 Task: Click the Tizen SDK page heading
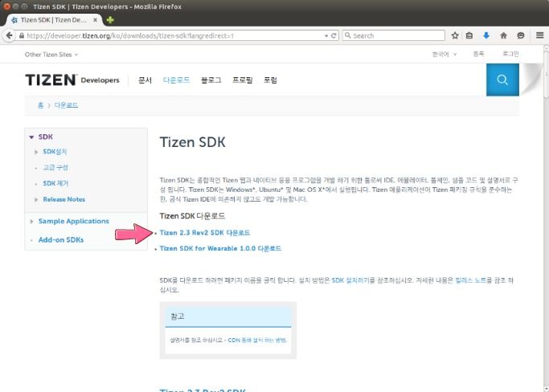click(193, 142)
